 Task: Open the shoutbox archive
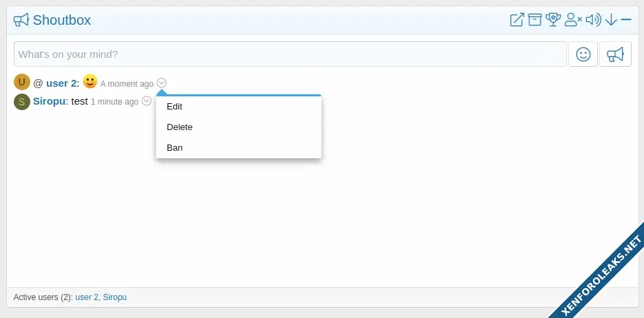point(535,20)
